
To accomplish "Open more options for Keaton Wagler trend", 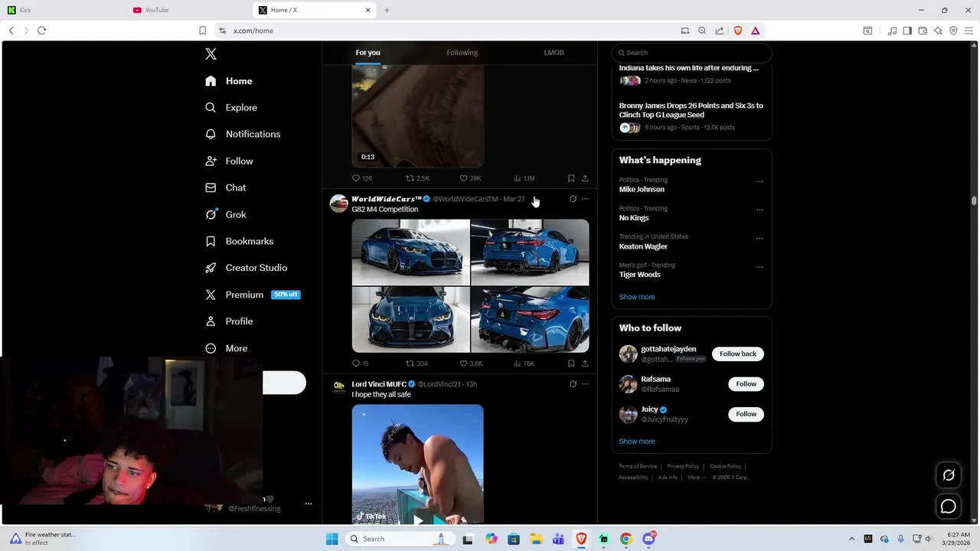I will pyautogui.click(x=759, y=238).
